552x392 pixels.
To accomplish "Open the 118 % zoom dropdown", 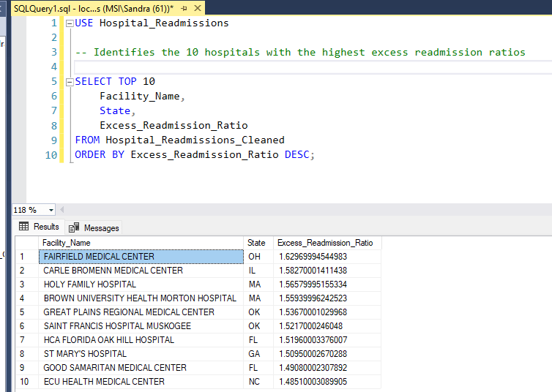I will point(51,210).
